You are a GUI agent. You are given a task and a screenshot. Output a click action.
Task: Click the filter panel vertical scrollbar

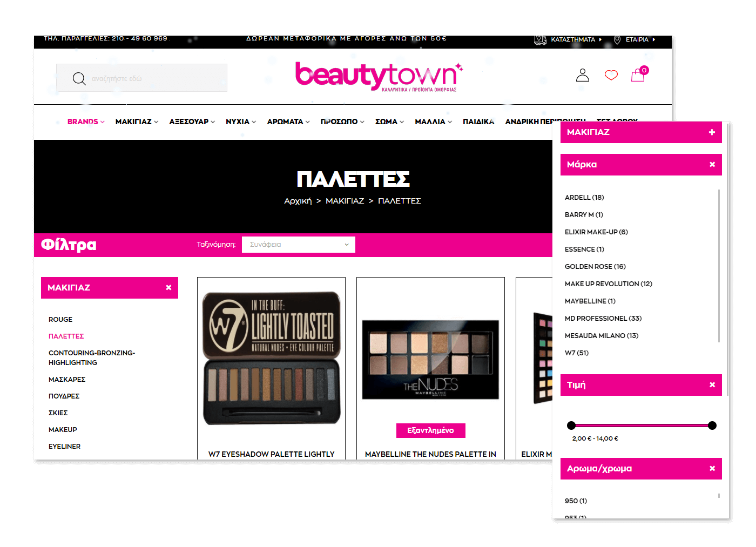[x=728, y=259]
